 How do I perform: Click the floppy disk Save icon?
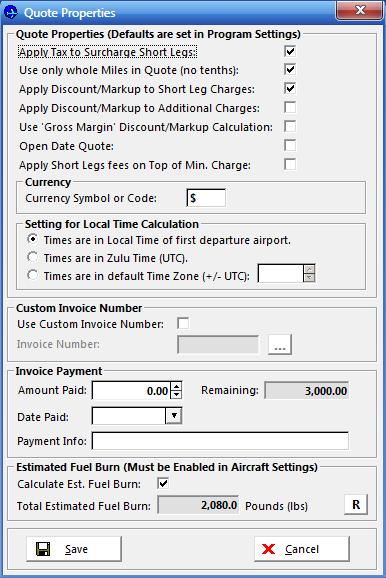pyautogui.click(x=43, y=549)
